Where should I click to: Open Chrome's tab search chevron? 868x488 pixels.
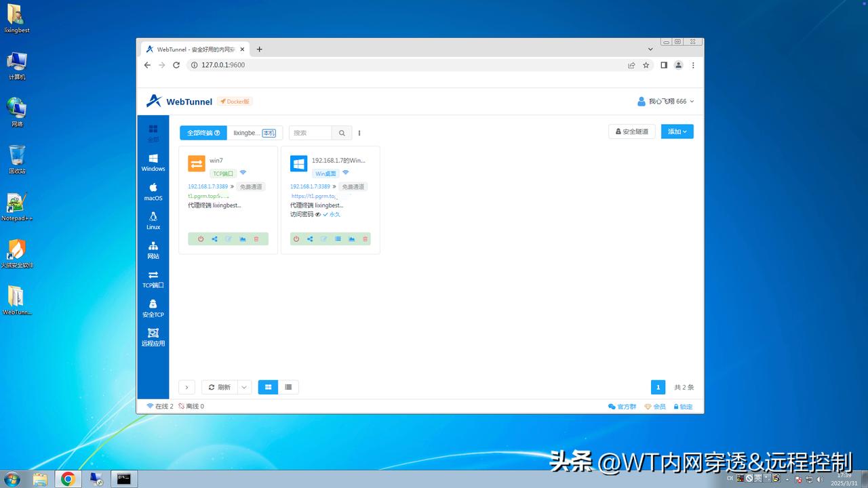click(x=650, y=49)
